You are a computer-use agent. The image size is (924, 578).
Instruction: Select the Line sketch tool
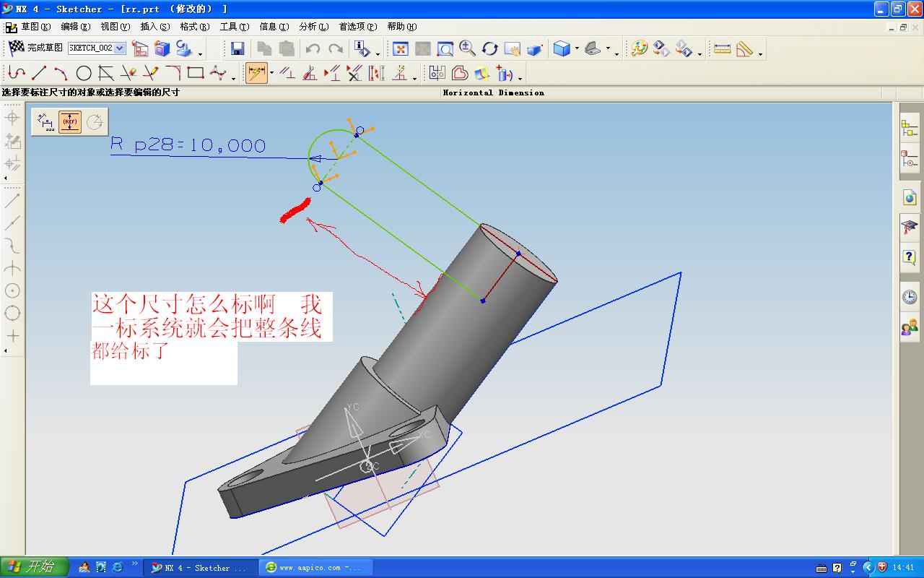[x=39, y=73]
